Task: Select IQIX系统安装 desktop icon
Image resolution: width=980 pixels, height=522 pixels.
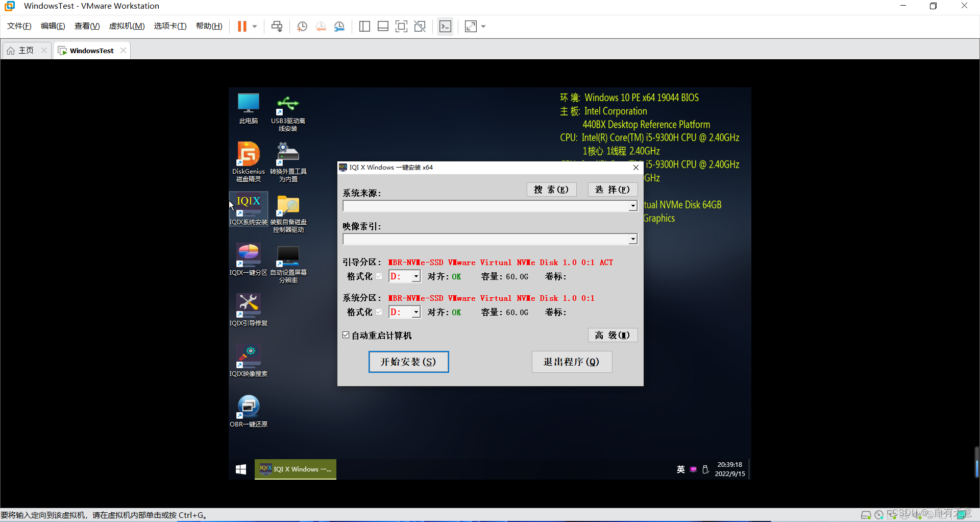Action: pyautogui.click(x=249, y=209)
